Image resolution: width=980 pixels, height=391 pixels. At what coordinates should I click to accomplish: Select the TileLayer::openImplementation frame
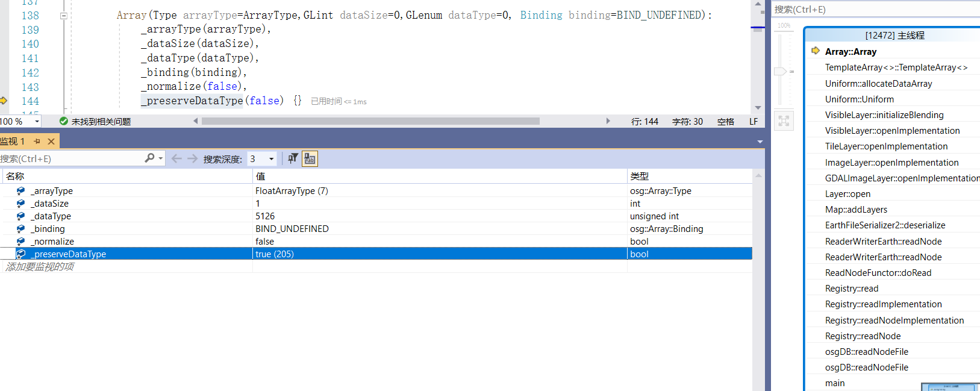[886, 146]
